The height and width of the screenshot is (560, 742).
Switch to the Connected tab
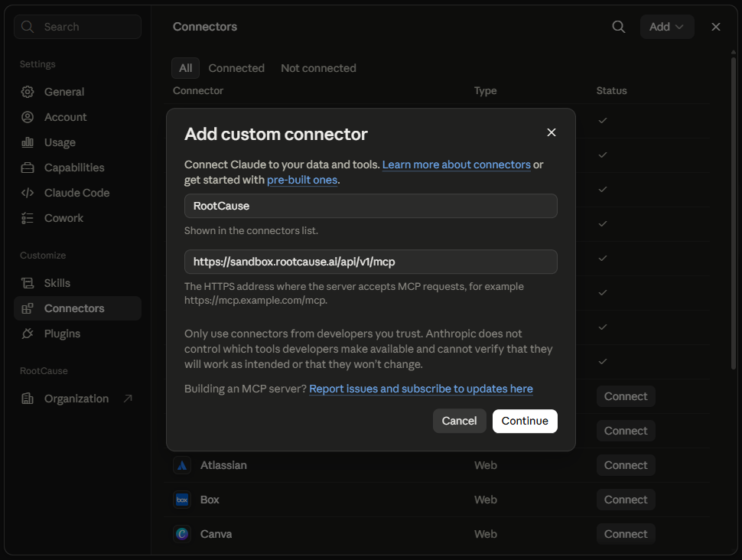[236, 68]
